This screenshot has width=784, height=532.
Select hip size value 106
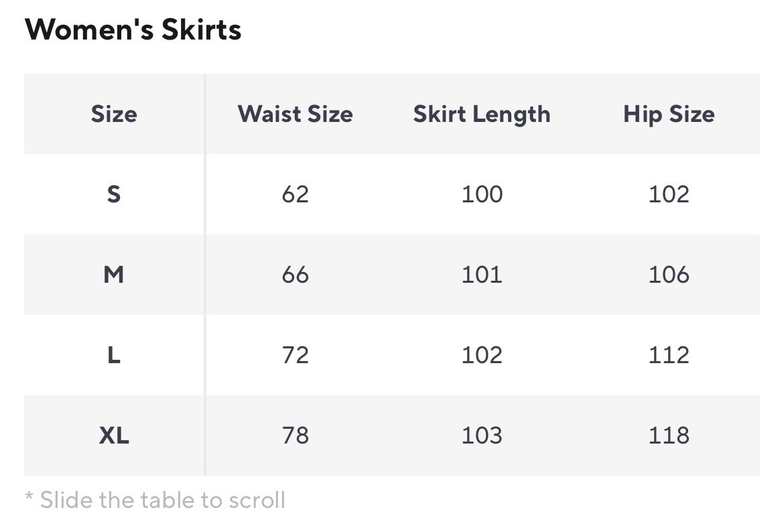[669, 275]
